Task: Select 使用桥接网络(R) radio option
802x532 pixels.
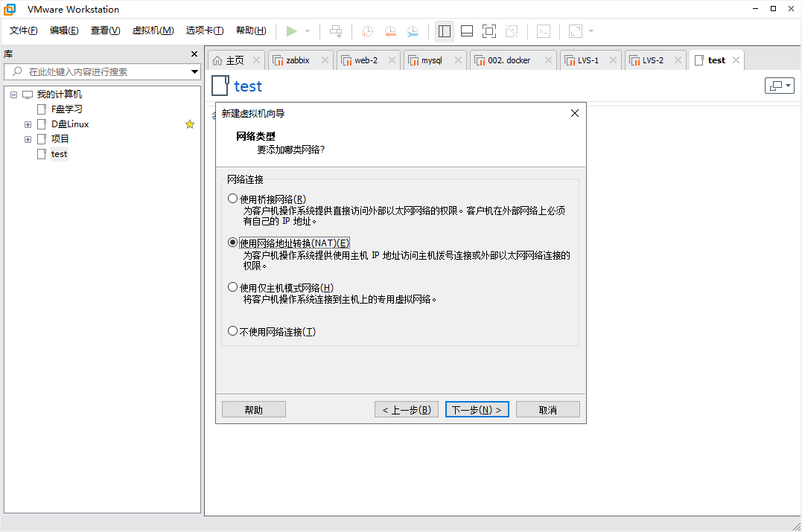Action: click(233, 199)
